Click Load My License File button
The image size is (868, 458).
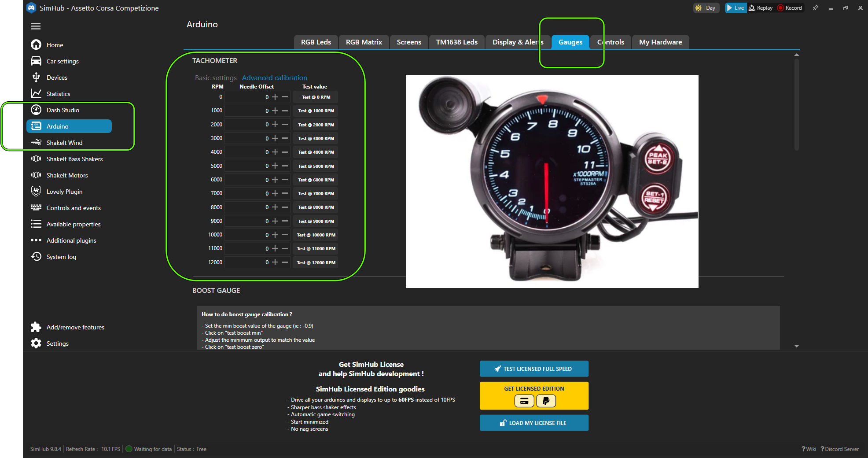pos(534,423)
